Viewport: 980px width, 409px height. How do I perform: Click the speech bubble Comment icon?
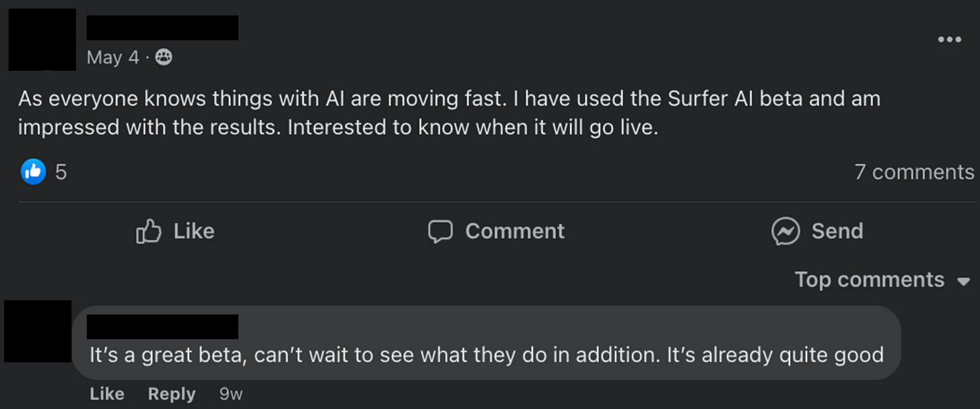(x=440, y=232)
